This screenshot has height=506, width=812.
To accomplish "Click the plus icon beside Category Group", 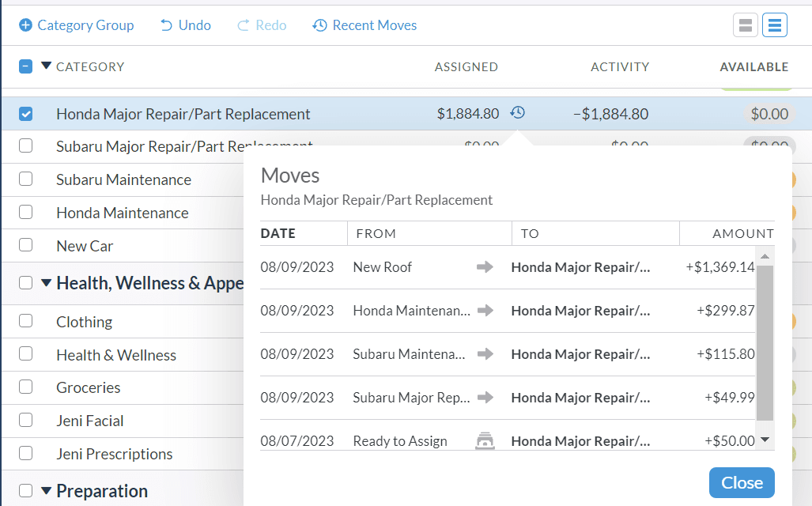I will point(25,25).
